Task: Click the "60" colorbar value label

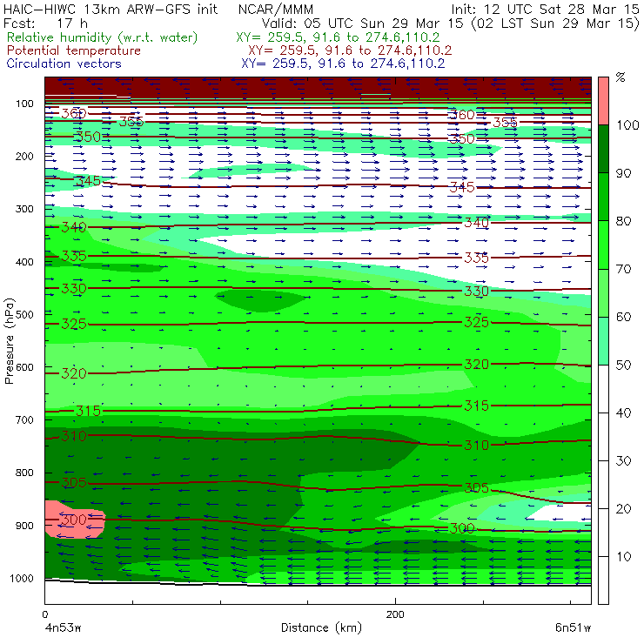Action: pos(623,317)
